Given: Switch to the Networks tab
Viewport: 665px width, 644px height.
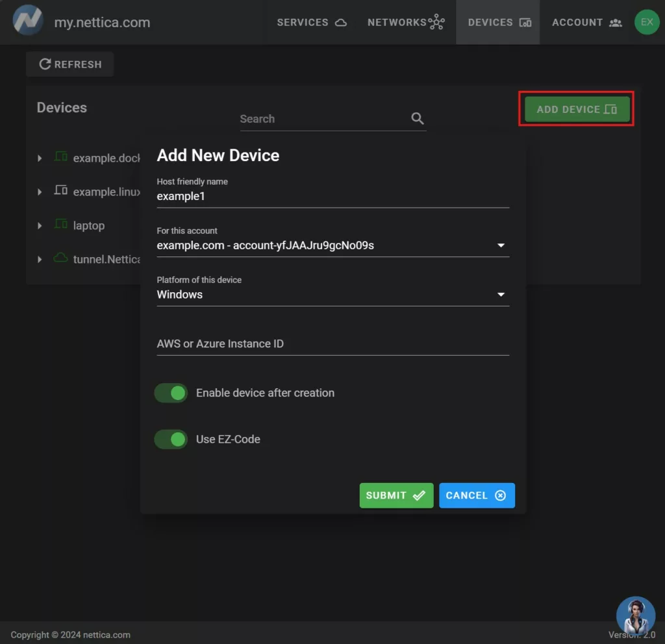Looking at the screenshot, I should [x=406, y=22].
